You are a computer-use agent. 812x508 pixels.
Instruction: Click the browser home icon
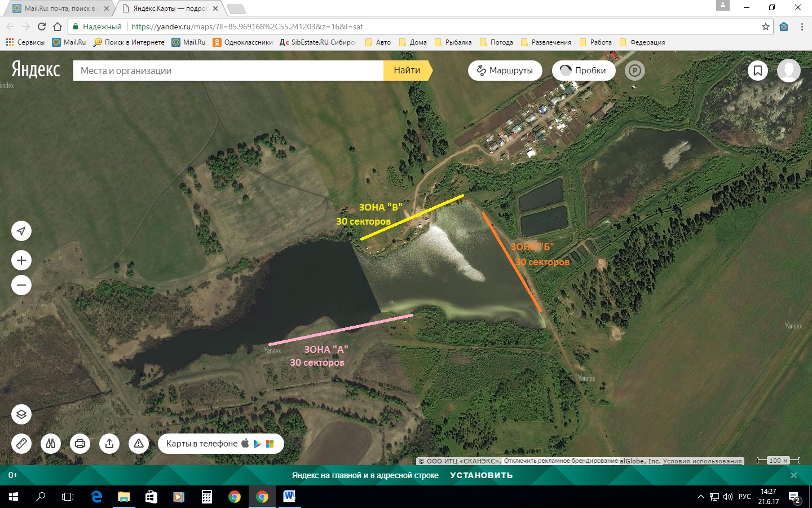[x=58, y=27]
